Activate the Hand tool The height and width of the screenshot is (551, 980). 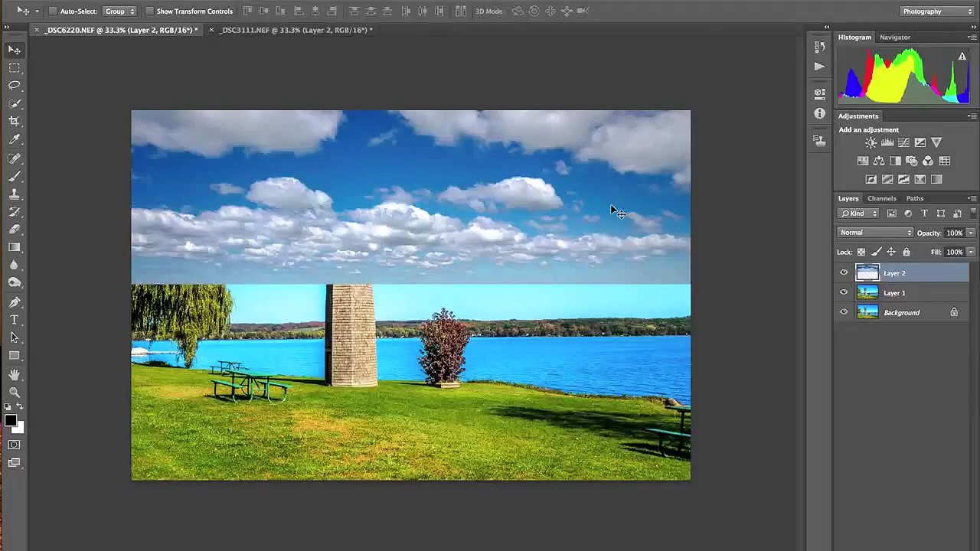click(15, 375)
